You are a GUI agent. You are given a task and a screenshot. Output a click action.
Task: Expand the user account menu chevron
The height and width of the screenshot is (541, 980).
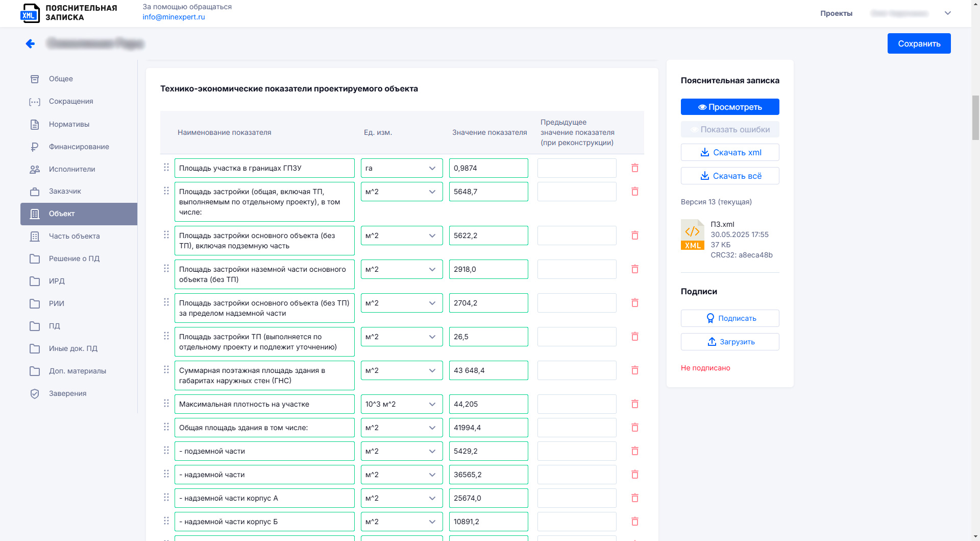click(x=948, y=13)
